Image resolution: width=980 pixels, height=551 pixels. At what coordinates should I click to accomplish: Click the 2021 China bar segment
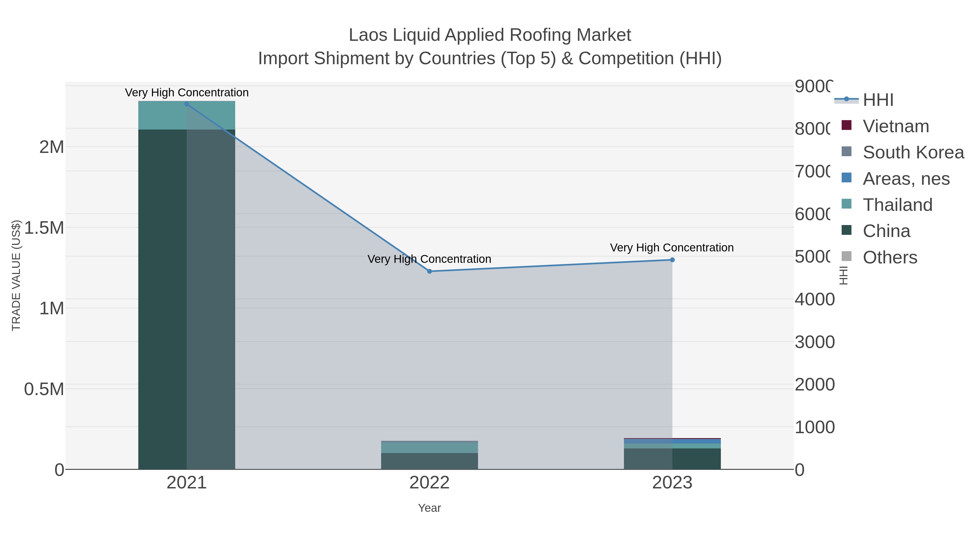(x=186, y=299)
